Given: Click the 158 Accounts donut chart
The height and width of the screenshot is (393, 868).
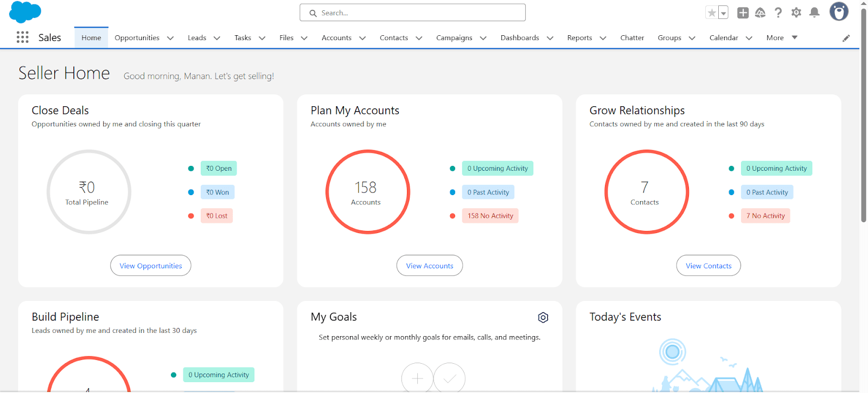Looking at the screenshot, I should tap(368, 192).
